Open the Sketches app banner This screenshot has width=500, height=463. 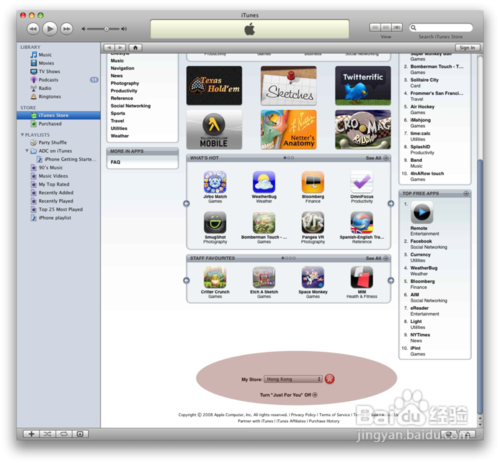[289, 85]
